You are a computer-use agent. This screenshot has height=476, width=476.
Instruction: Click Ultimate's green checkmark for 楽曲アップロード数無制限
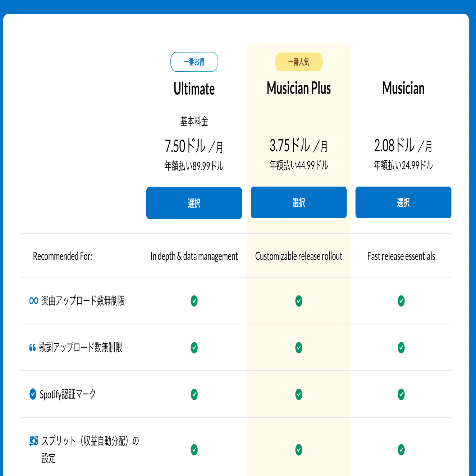[194, 301]
